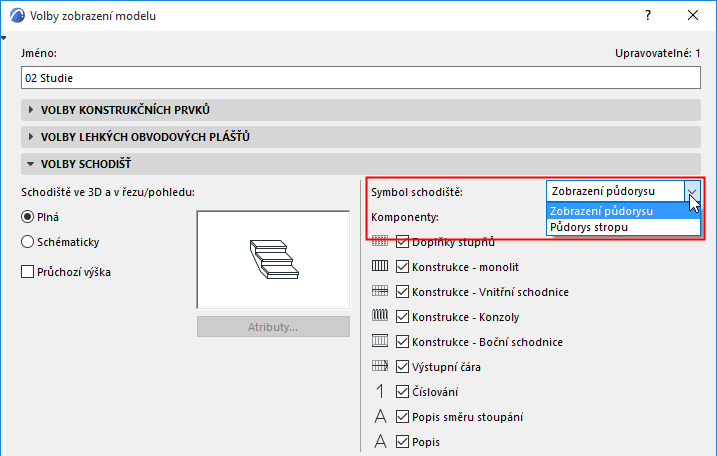This screenshot has height=456, width=717.
Task: Toggle Konstrukce - Vnitřní schodnice checkbox
Action: [402, 292]
